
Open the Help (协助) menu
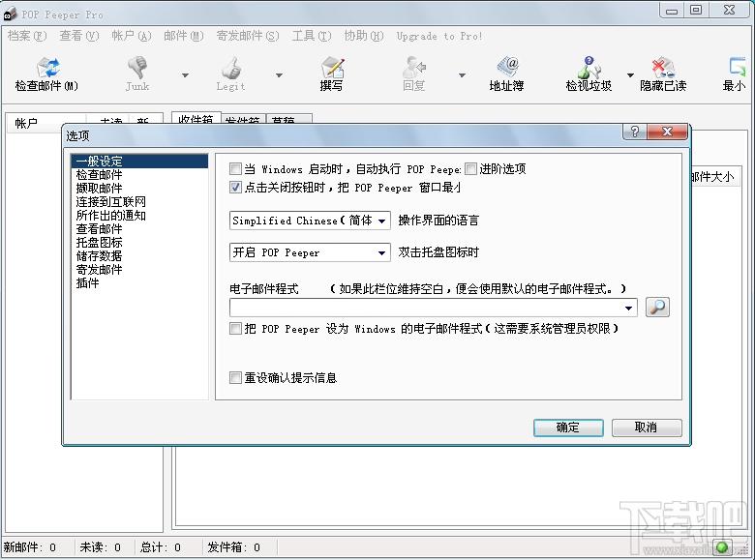364,36
